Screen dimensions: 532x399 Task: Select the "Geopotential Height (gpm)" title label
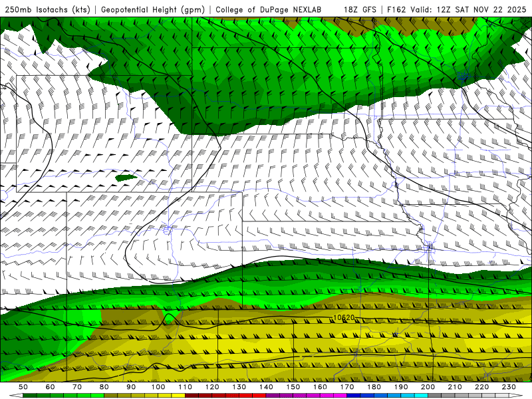click(153, 9)
